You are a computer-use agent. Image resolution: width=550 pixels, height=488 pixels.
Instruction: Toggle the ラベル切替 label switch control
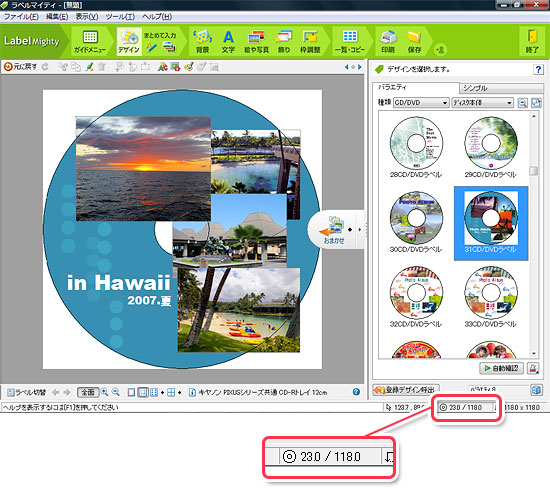click(x=27, y=392)
